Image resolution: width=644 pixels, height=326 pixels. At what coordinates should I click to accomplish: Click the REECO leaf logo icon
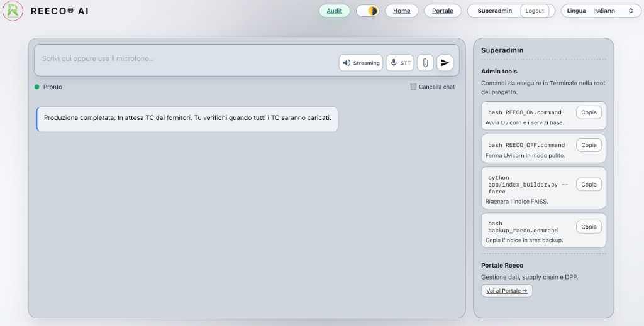13,11
